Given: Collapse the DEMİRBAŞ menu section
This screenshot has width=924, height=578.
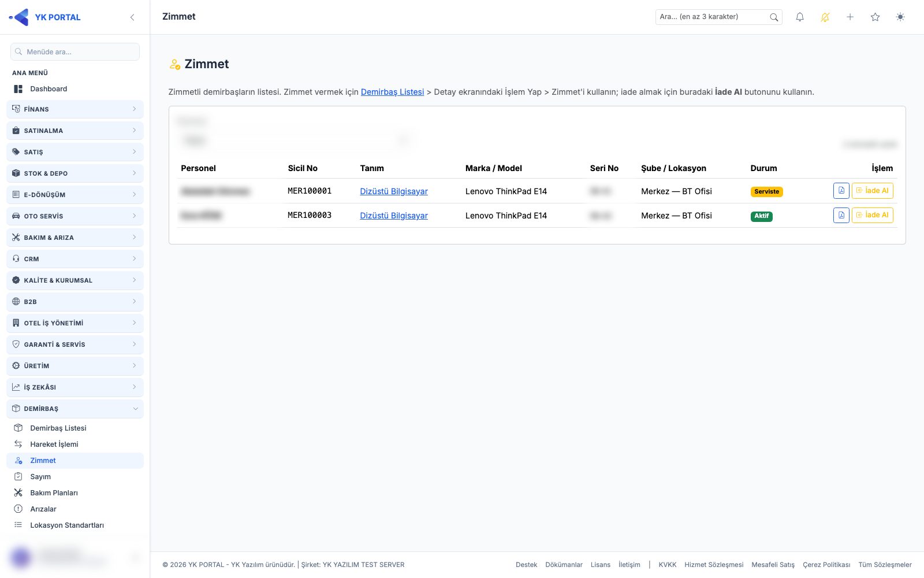Looking at the screenshot, I should pyautogui.click(x=75, y=409).
